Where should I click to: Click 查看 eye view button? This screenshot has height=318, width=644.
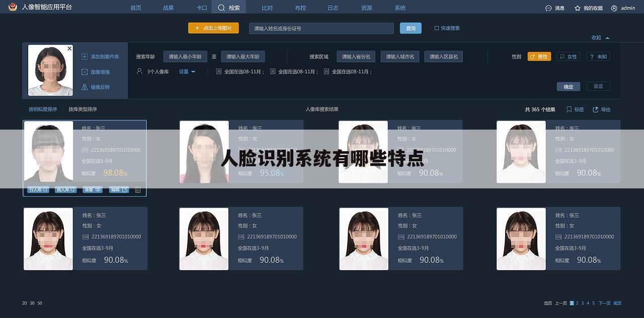(x=92, y=189)
